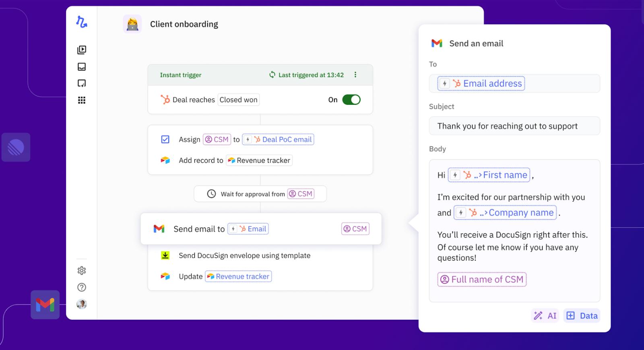
Task: Click the AI button in the email panel
Action: [545, 316]
